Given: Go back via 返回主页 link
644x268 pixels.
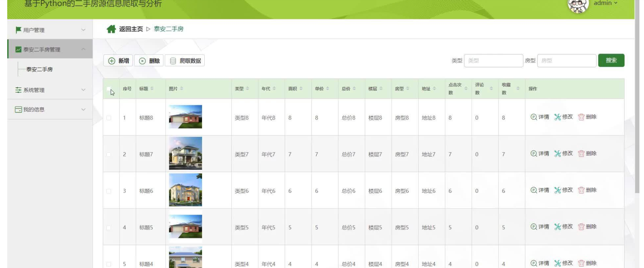Looking at the screenshot, I should click(131, 29).
